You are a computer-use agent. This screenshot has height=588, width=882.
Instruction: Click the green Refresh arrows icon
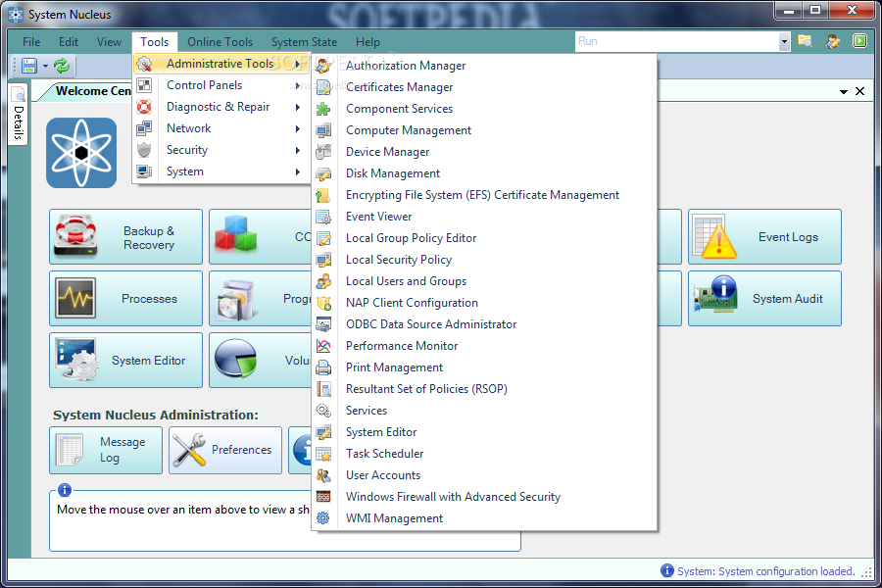[62, 66]
